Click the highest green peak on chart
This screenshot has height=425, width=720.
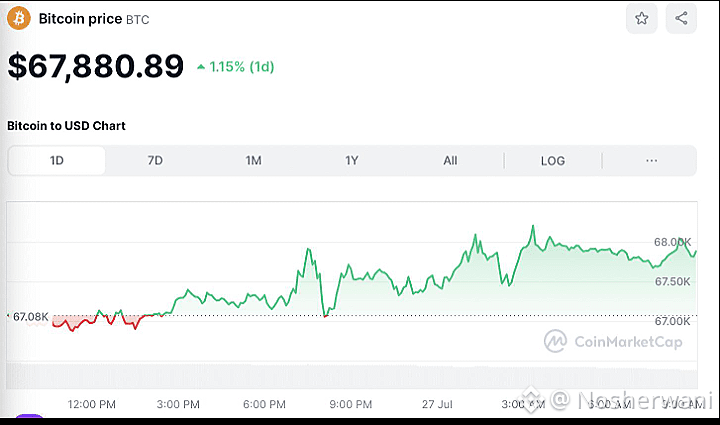(533, 226)
